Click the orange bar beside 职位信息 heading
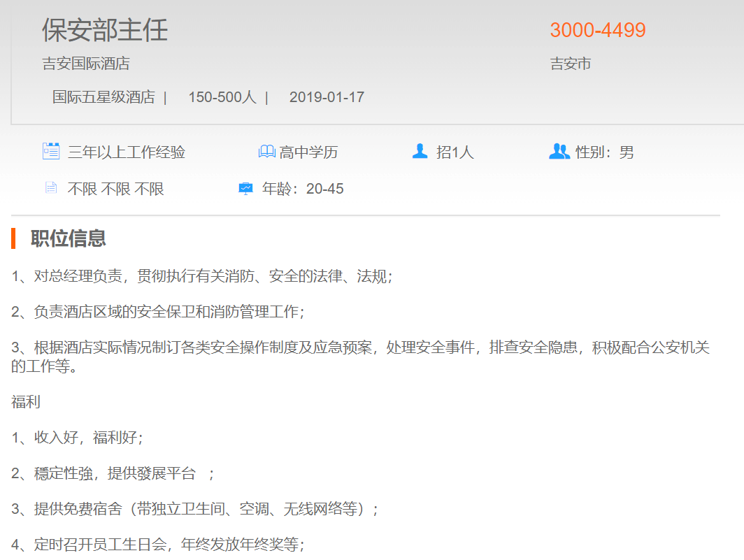This screenshot has width=744, height=560. 13,238
